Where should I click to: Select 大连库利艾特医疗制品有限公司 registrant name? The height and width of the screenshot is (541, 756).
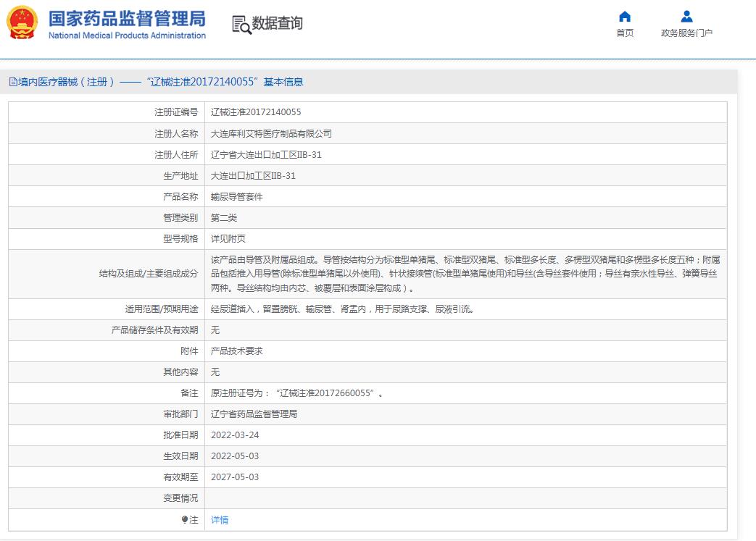tap(271, 133)
